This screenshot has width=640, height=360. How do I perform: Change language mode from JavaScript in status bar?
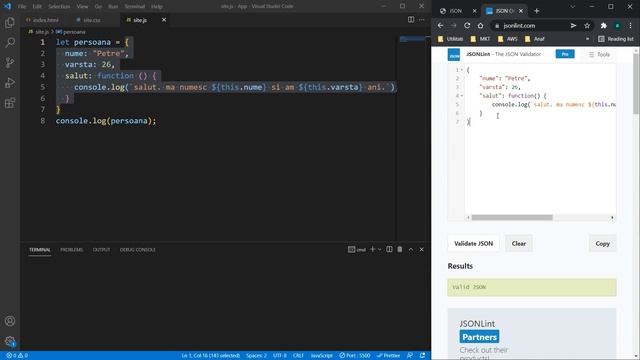click(x=322, y=356)
